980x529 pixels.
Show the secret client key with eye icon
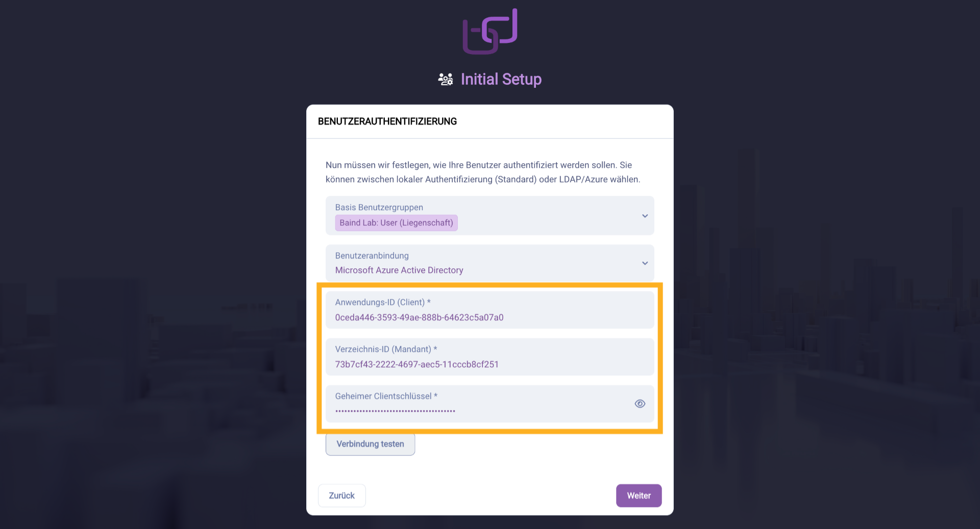click(640, 404)
